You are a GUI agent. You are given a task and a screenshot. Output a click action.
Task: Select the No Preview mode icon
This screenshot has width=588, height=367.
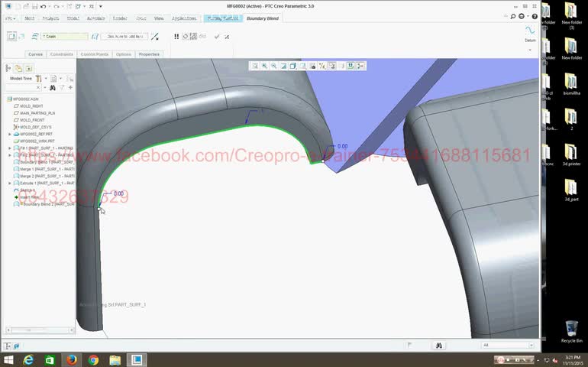tap(185, 37)
